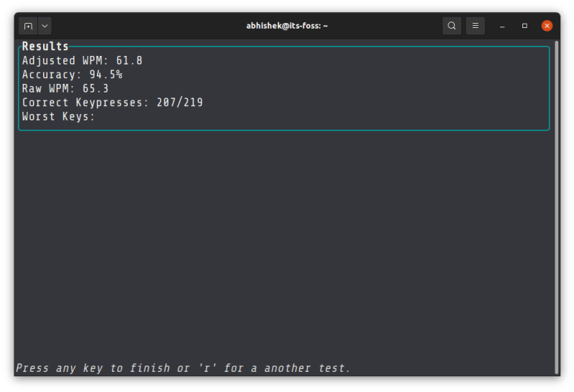Close the terminal with the red button
Screen dimensions: 574x392
547,26
